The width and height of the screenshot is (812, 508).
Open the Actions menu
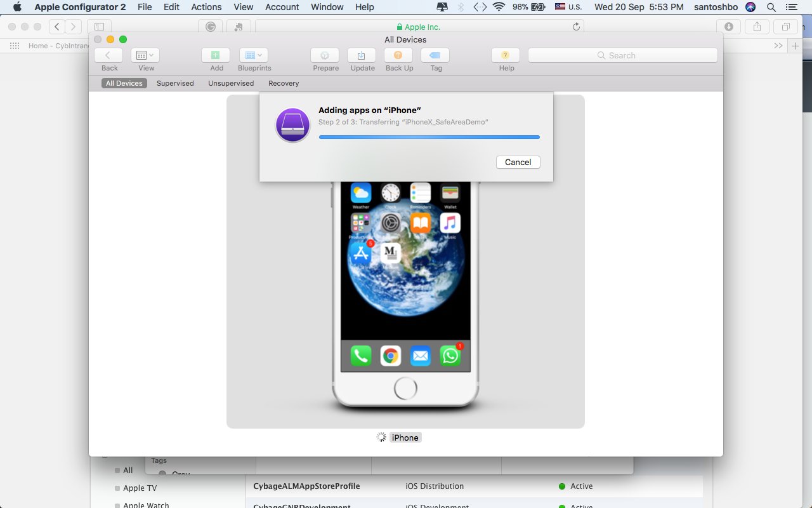click(x=206, y=7)
